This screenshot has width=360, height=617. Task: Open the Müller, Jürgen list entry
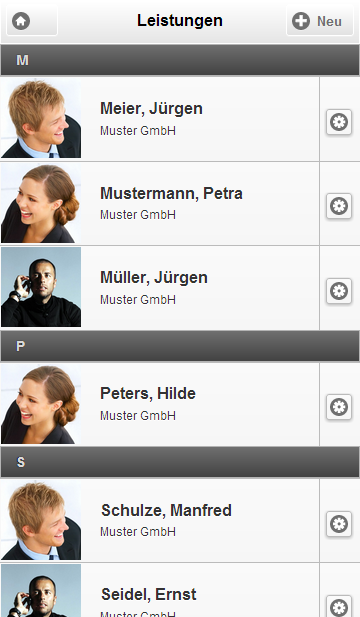point(160,288)
